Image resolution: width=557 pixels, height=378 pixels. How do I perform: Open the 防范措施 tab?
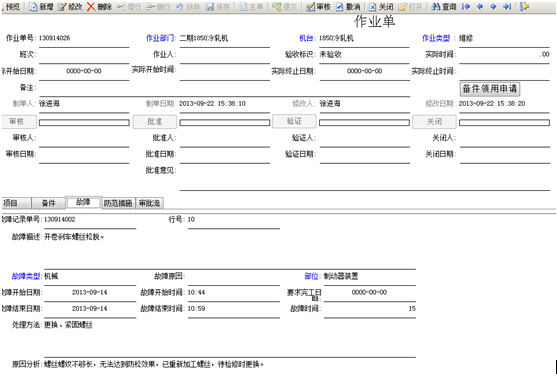118,203
